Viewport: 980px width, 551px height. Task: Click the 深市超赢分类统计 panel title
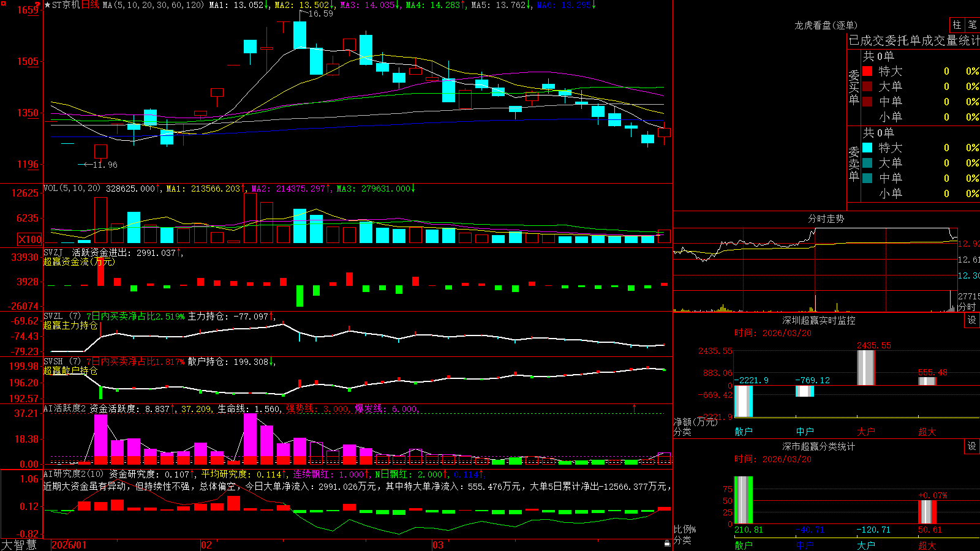(x=819, y=446)
